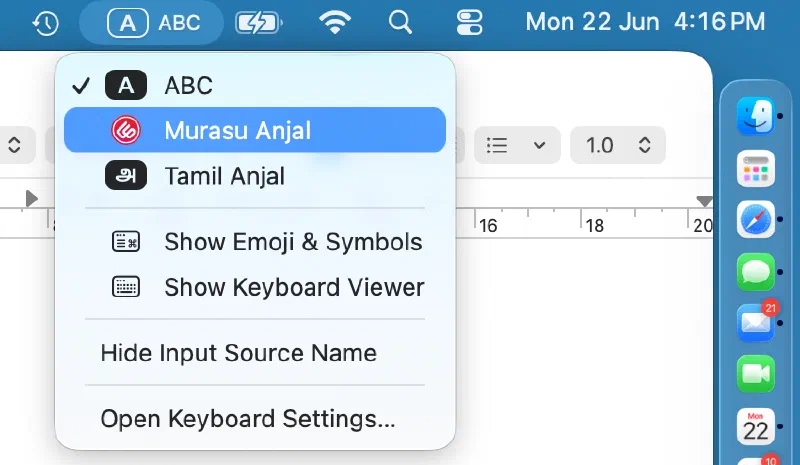
Task: Switch input to Murasu Anjal
Action: [x=255, y=130]
